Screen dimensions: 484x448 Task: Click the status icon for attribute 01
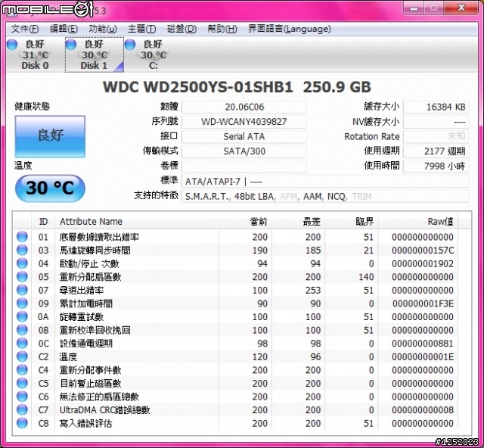(x=22, y=237)
